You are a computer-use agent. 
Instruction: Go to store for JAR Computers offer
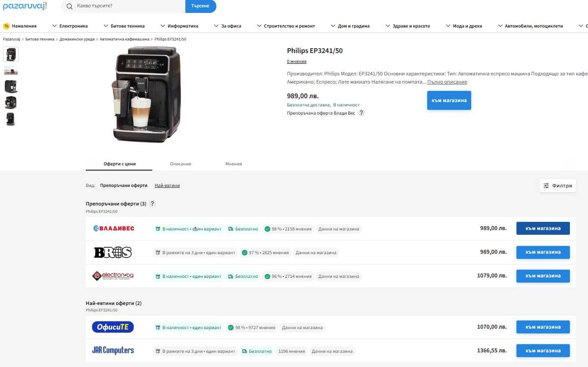tap(543, 351)
